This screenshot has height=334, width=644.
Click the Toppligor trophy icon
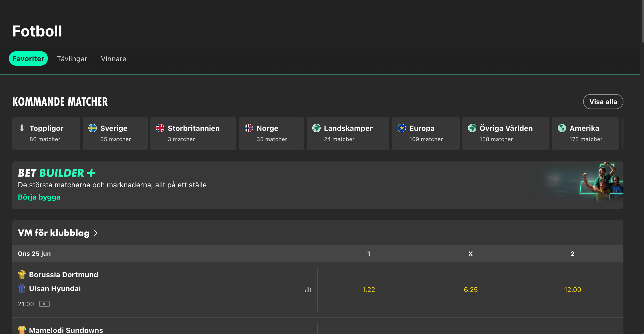tap(22, 128)
